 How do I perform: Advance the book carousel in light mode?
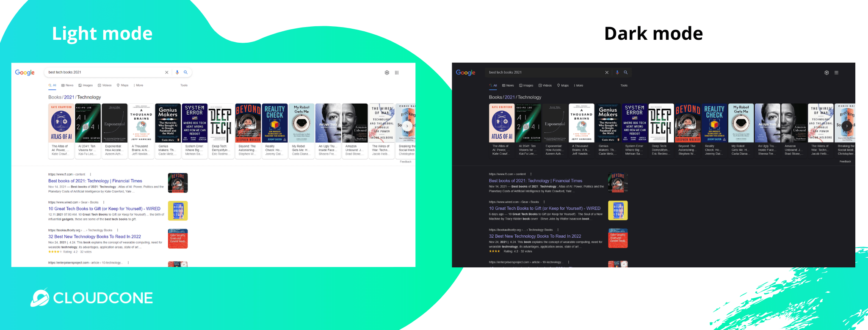407,126
